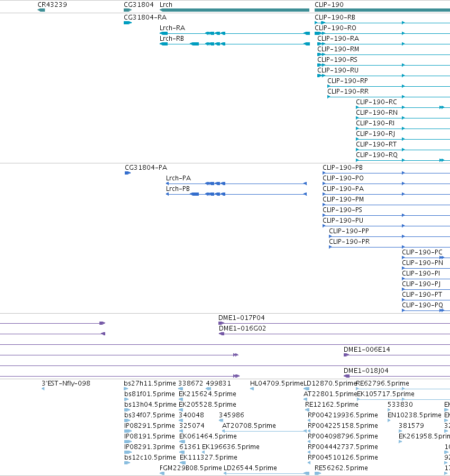Screen dimensions: 450x476
Task: Open EST IP08291.3prime
Action: click(x=150, y=447)
